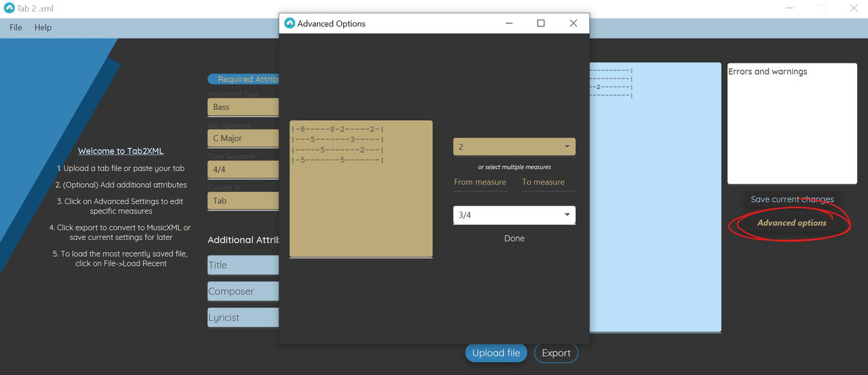Image resolution: width=868 pixels, height=375 pixels.
Task: Open the Convert to Tab dropdown
Action: [x=243, y=201]
